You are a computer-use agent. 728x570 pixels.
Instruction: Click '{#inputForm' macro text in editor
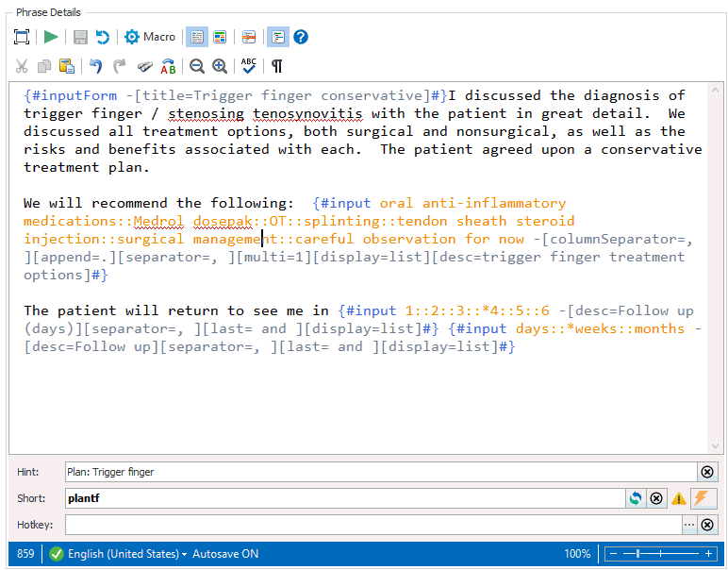(70, 95)
